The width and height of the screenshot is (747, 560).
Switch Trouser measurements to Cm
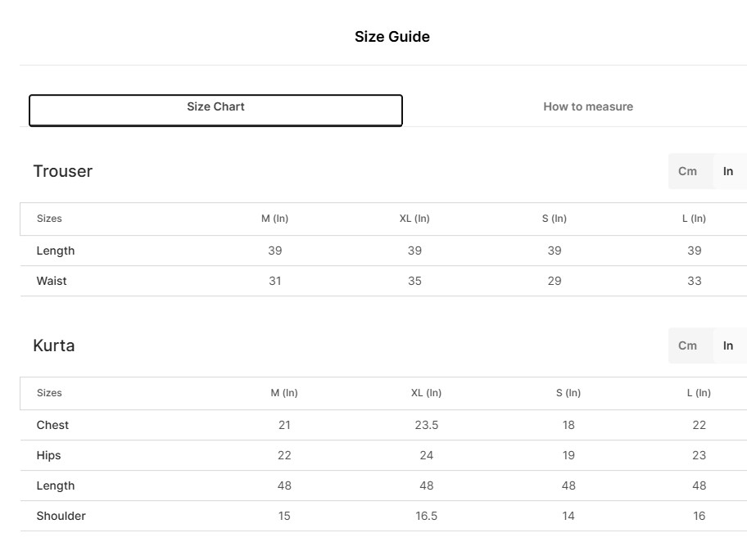click(687, 171)
